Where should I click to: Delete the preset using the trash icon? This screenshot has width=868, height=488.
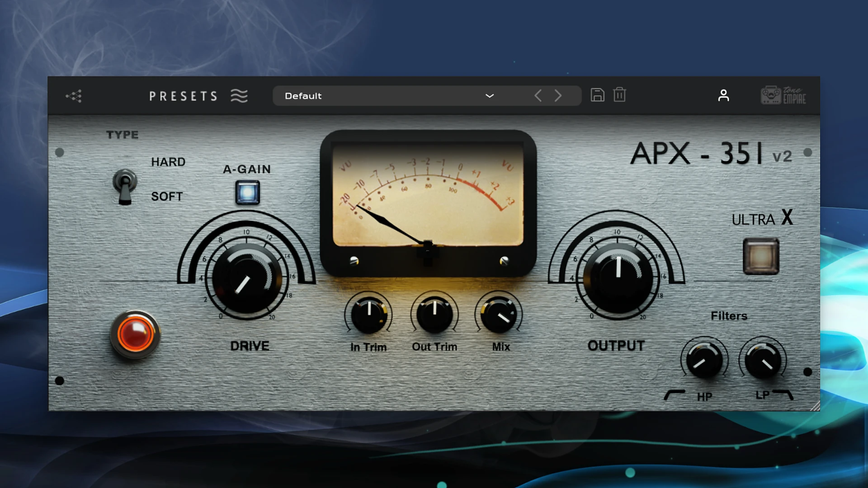click(619, 95)
